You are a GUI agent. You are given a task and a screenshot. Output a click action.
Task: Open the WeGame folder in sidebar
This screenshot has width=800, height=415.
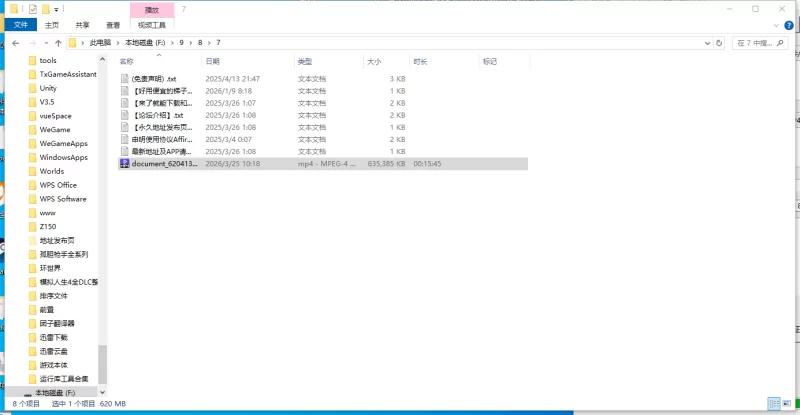tap(55, 130)
